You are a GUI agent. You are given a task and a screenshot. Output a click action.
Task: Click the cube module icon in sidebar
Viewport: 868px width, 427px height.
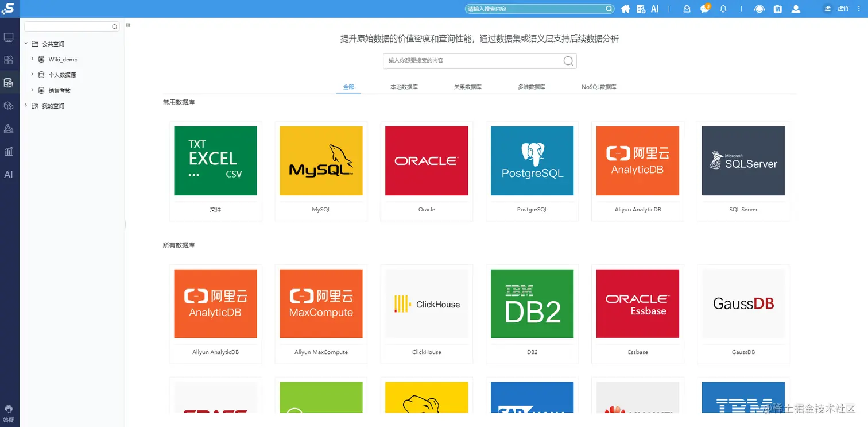[x=9, y=105]
